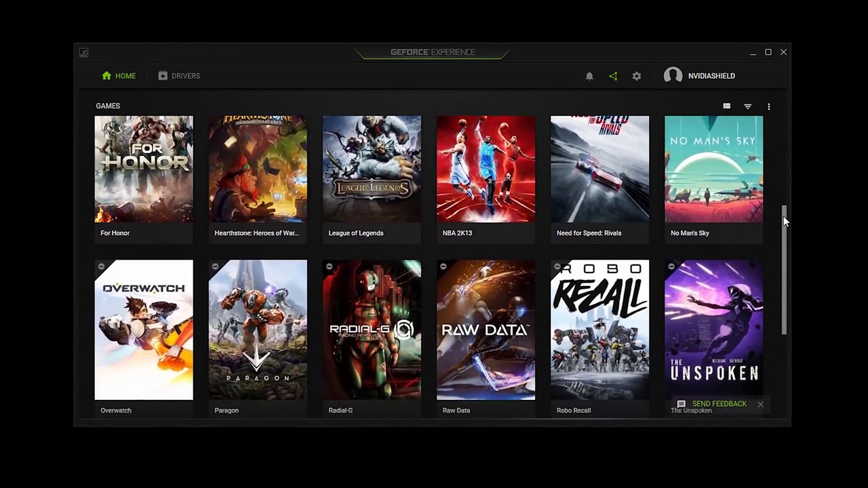Click the NVIDIASHIELD profile avatar

(673, 76)
